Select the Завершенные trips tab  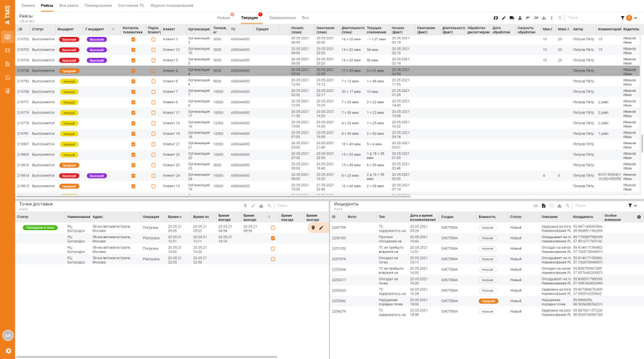(x=283, y=18)
